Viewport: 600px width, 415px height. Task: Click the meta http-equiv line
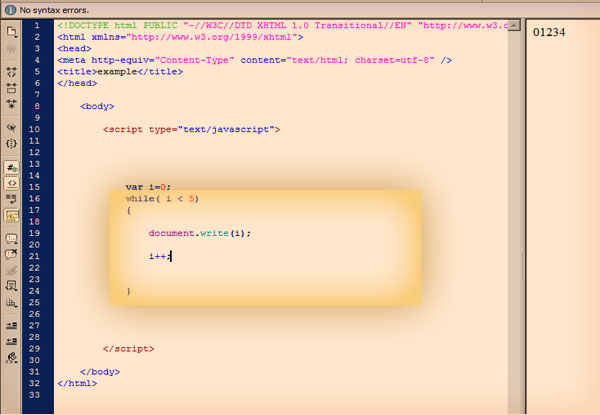coord(254,60)
